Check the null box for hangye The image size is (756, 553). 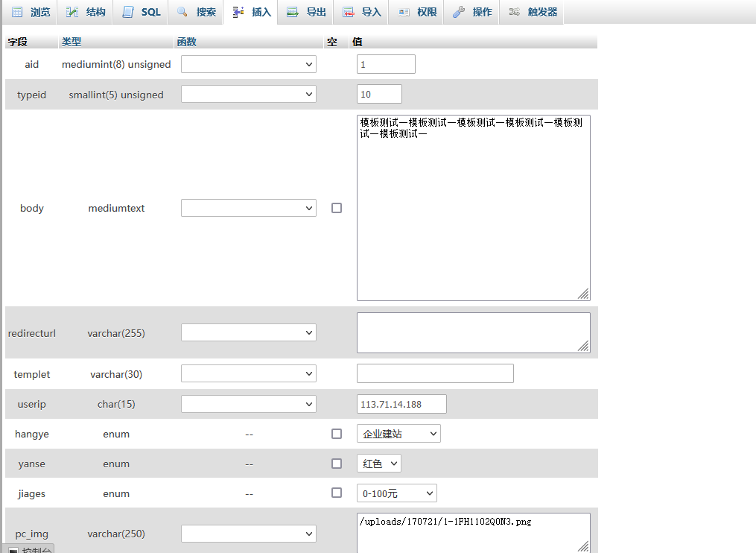[337, 434]
